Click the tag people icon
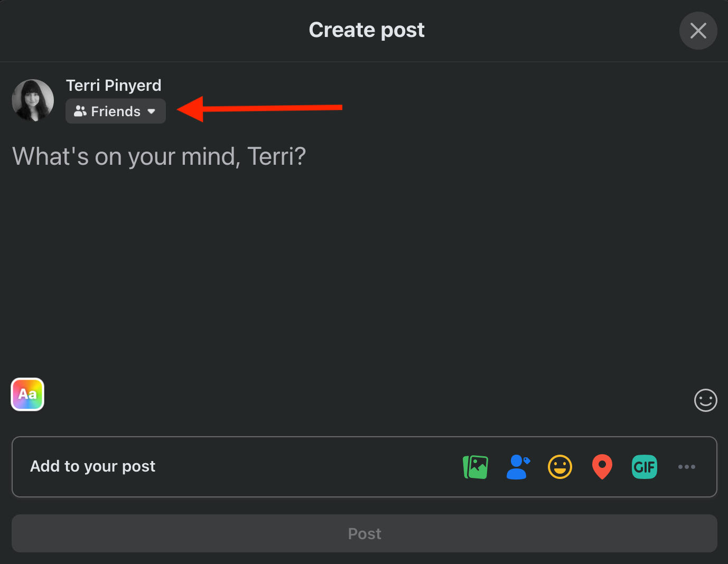This screenshot has height=564, width=728. [x=518, y=467]
